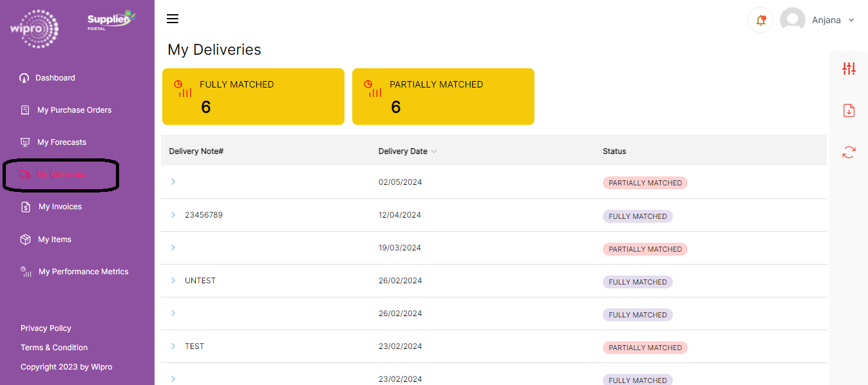Image resolution: width=868 pixels, height=385 pixels.
Task: Open the Terms & Condition link
Action: tap(54, 348)
